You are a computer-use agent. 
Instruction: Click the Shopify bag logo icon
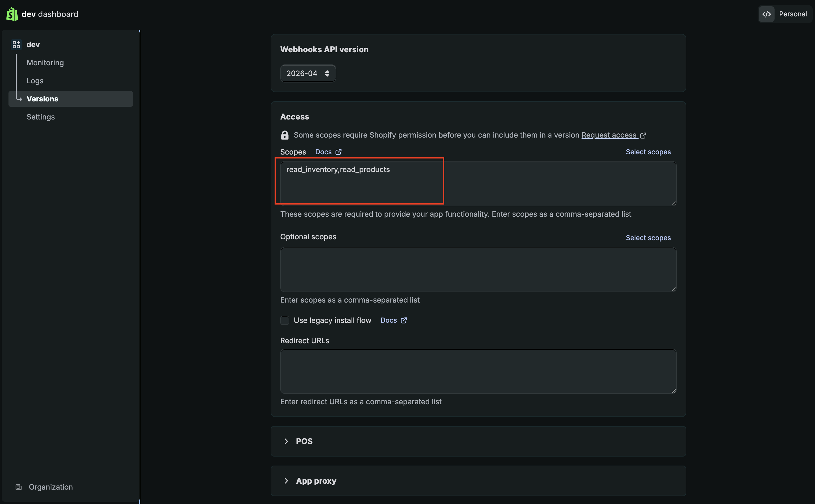[12, 14]
